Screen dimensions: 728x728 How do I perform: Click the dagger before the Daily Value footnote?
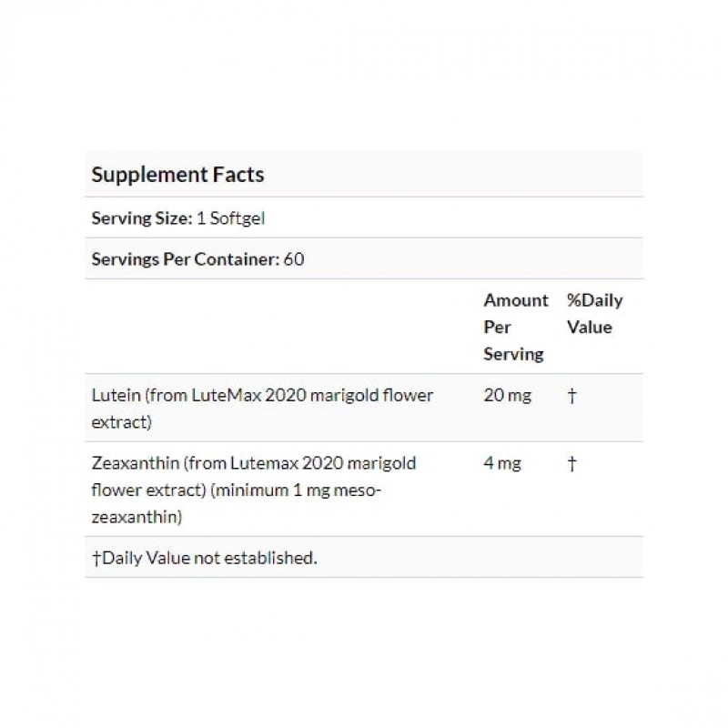pyautogui.click(x=96, y=558)
